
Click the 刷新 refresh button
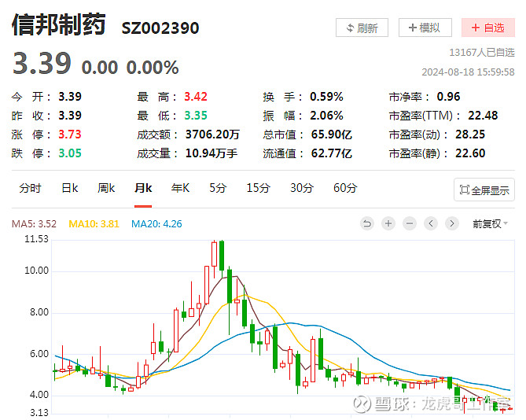[x=362, y=28]
